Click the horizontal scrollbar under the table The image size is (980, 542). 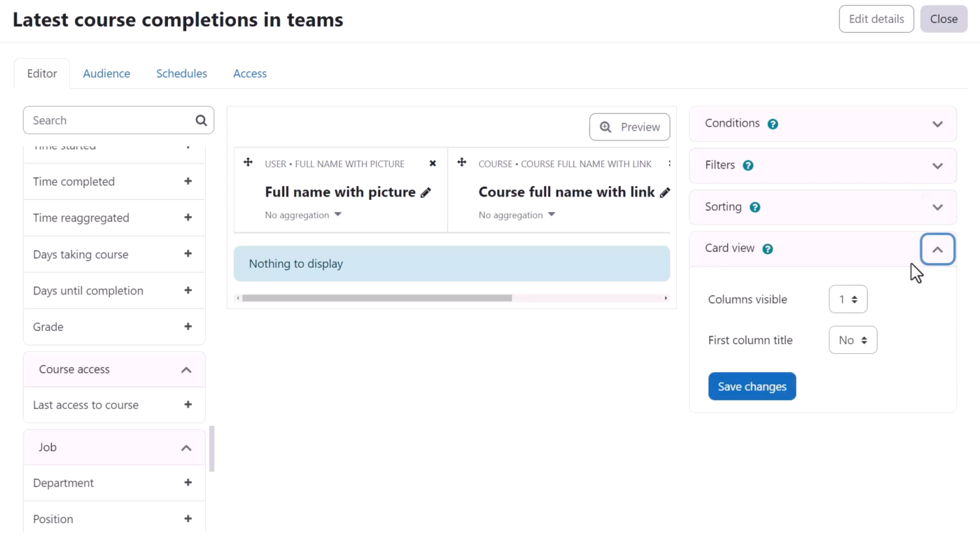377,298
